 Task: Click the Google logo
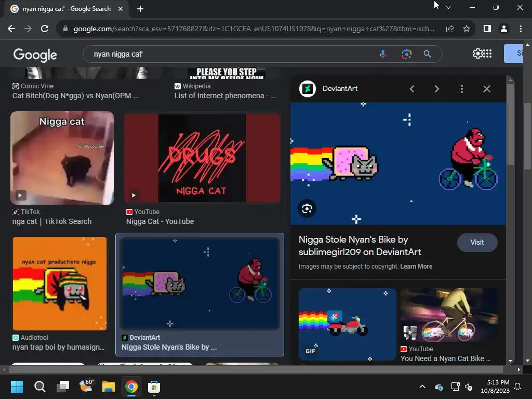(x=35, y=55)
